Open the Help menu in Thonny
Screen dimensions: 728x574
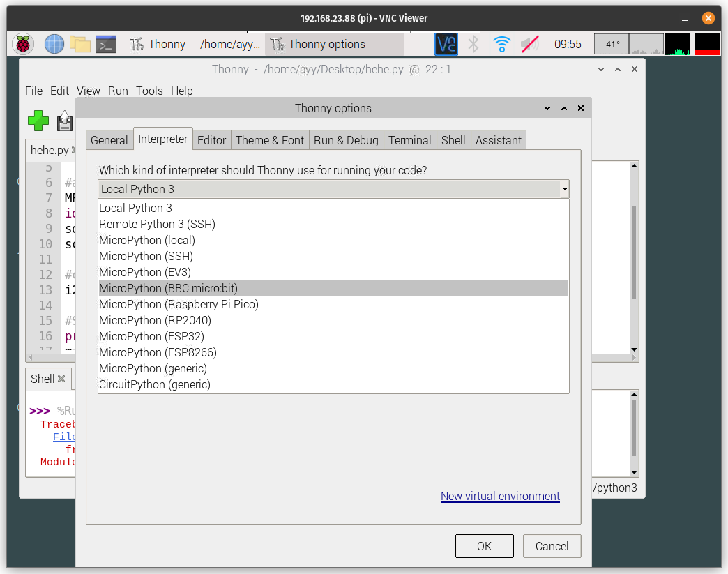click(181, 91)
